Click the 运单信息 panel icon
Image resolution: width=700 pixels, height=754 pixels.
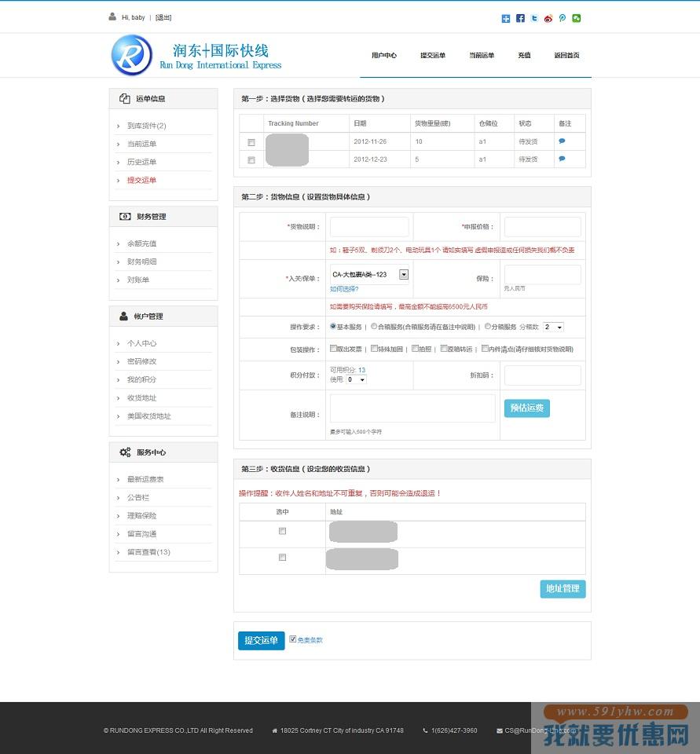(125, 99)
